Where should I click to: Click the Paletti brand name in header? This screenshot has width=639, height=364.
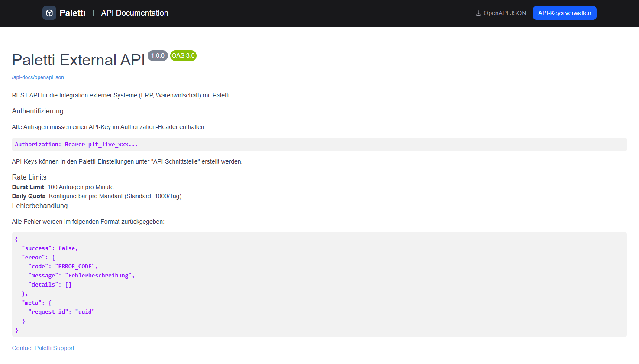pos(72,13)
